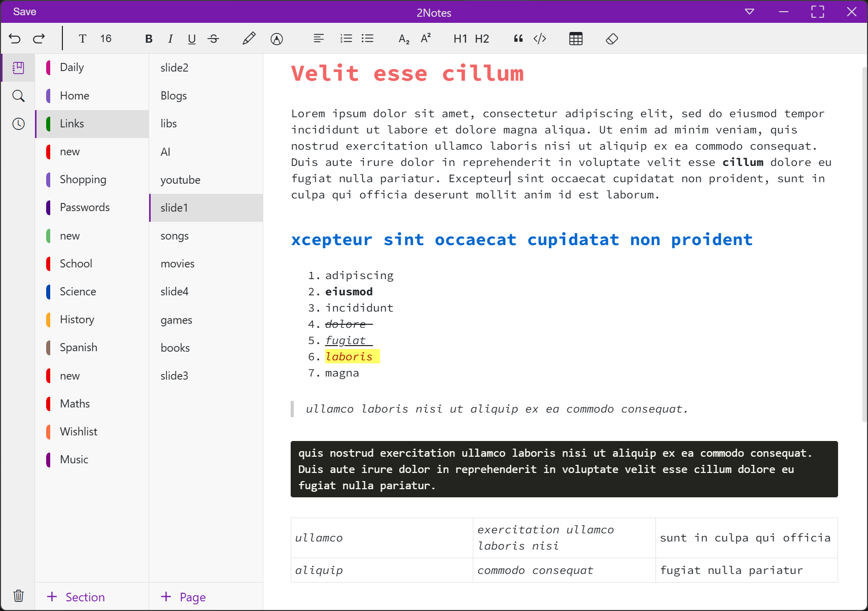Select the highlighter pen tool
Image resolution: width=868 pixels, height=611 pixels.
(x=249, y=39)
